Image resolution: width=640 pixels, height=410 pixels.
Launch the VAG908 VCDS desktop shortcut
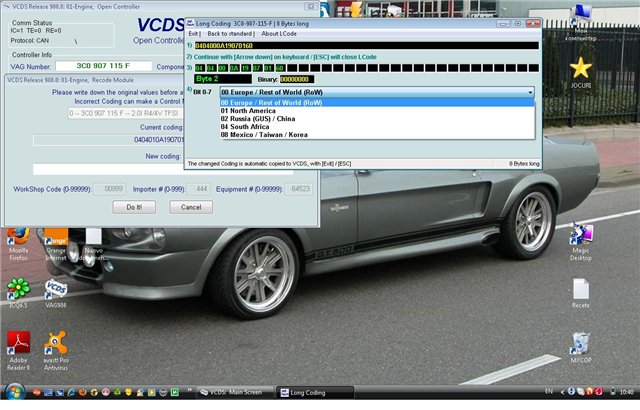(56, 293)
